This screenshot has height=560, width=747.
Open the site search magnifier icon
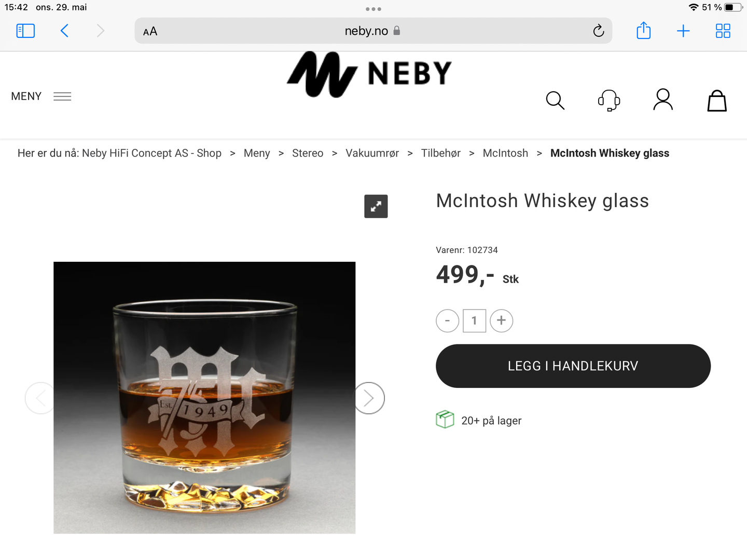point(555,100)
